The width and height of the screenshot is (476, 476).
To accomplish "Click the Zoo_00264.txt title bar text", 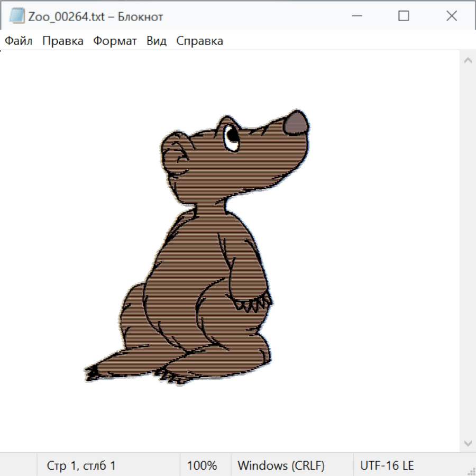I will tap(96, 16).
